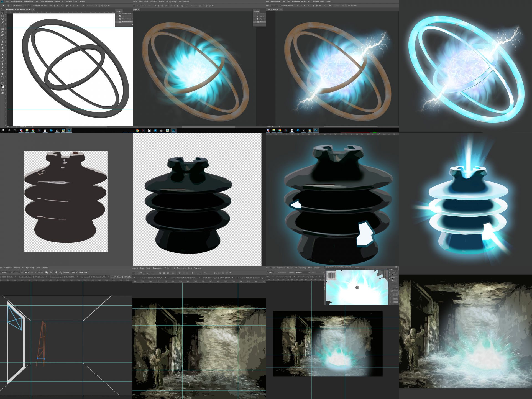
Task: Click Align Left Edges in the top-left options bar
Action: tap(51, 6)
